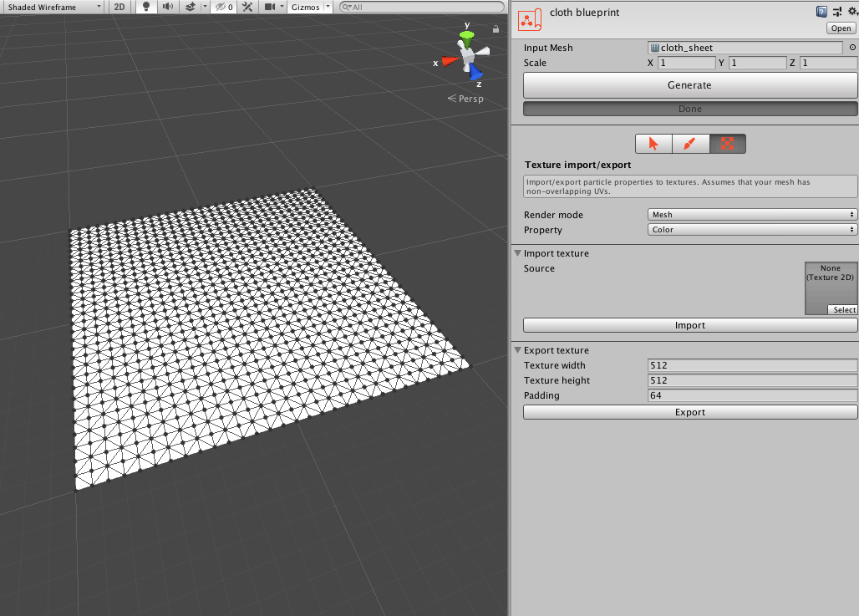Screen dimensions: 859x616
Task: Toggle Persp projection label
Action: (x=465, y=99)
